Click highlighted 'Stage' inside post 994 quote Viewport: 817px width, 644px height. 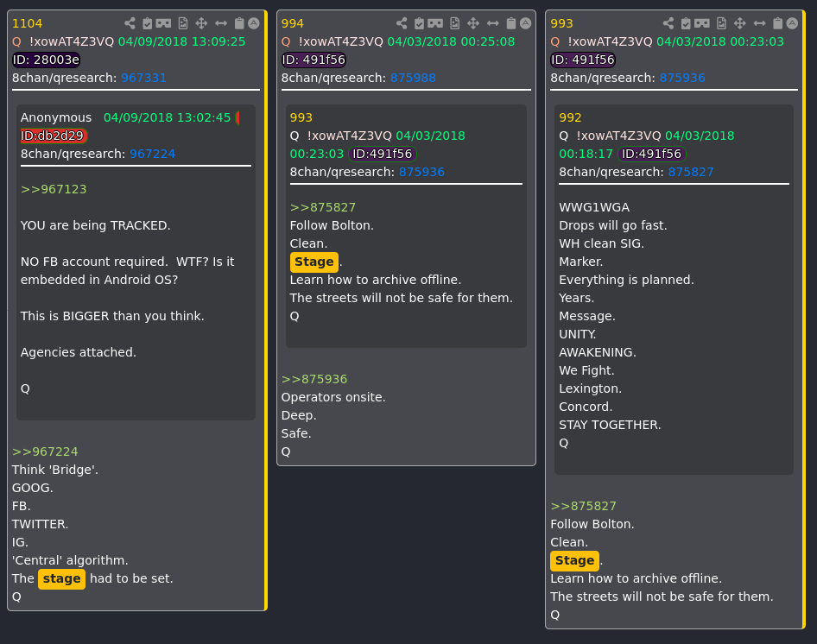(x=314, y=262)
